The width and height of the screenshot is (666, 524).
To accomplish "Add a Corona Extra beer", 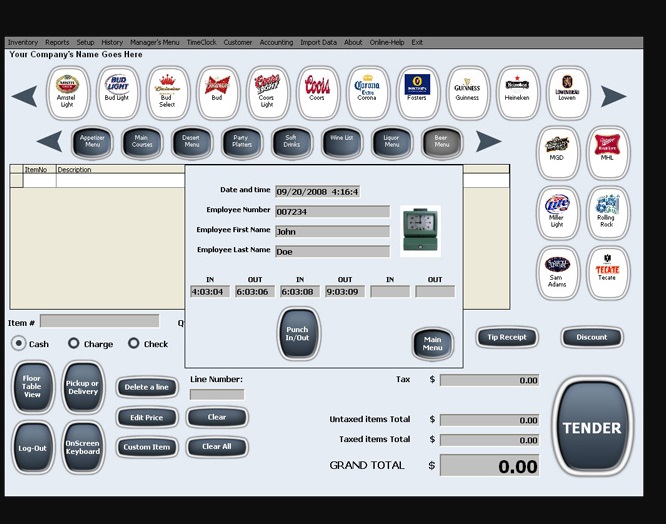I will tap(367, 93).
